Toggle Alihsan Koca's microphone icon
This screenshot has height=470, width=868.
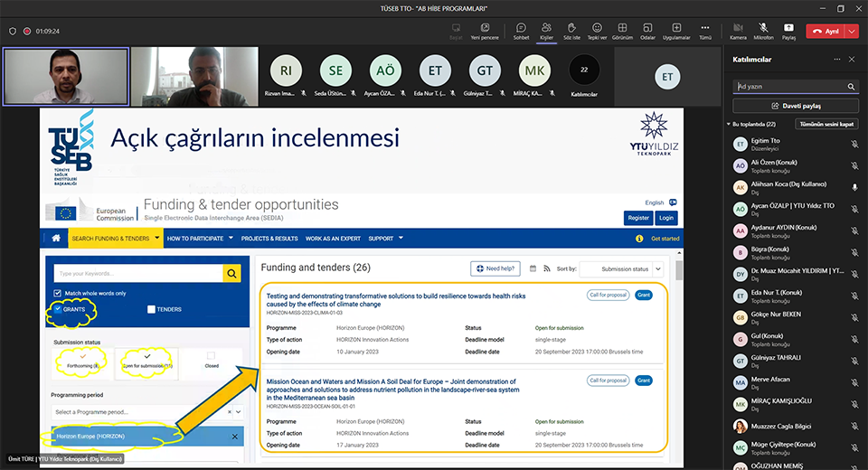854,187
